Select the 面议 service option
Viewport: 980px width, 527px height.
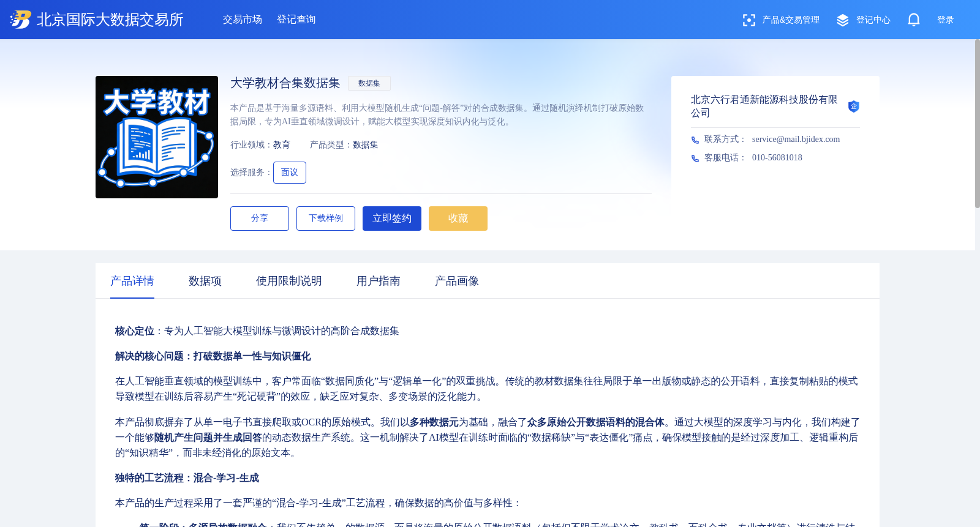pos(290,173)
